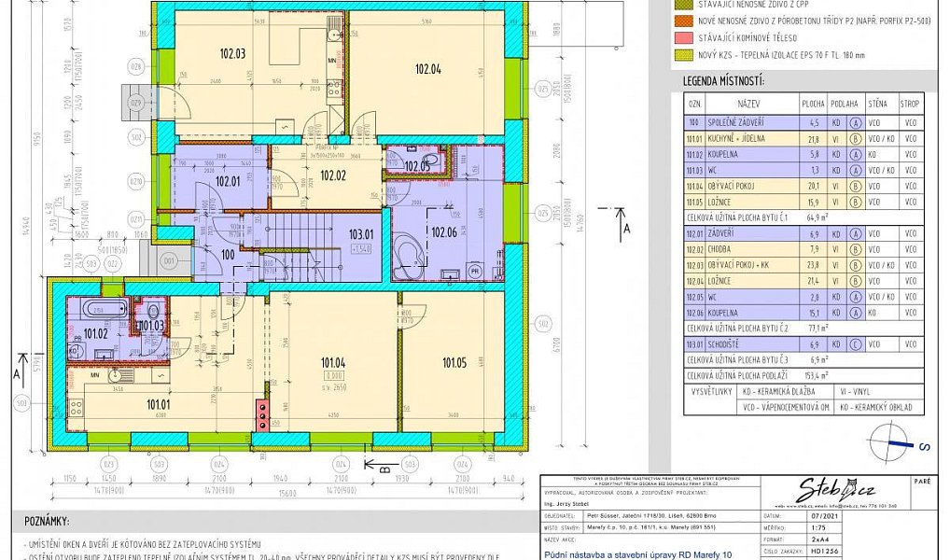Image resolution: width=950 pixels, height=560 pixels.
Task: Click SPOLEČNÉ ZÁDVEŘÍ in the room legend
Action: click(736, 122)
